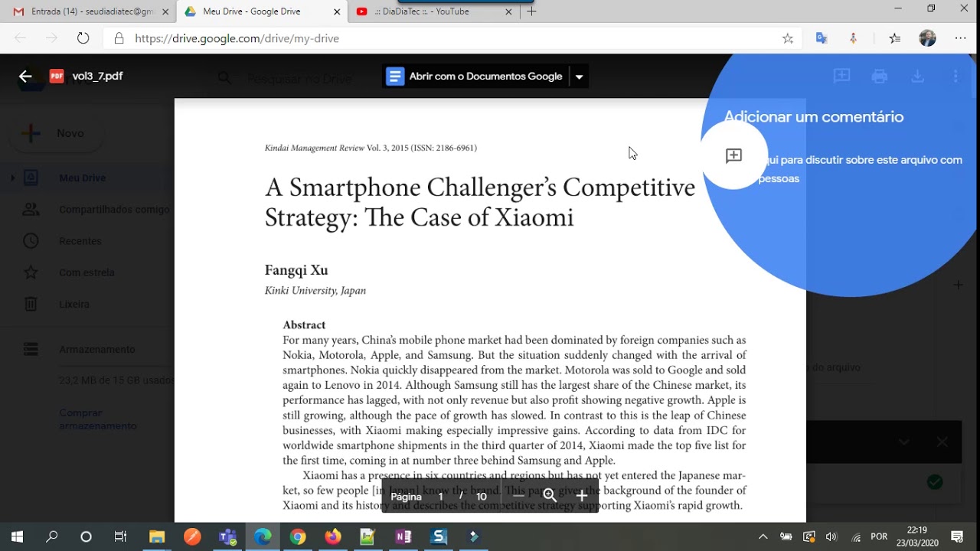Open a new browser tab
The width and height of the screenshot is (980, 551).
tap(532, 11)
